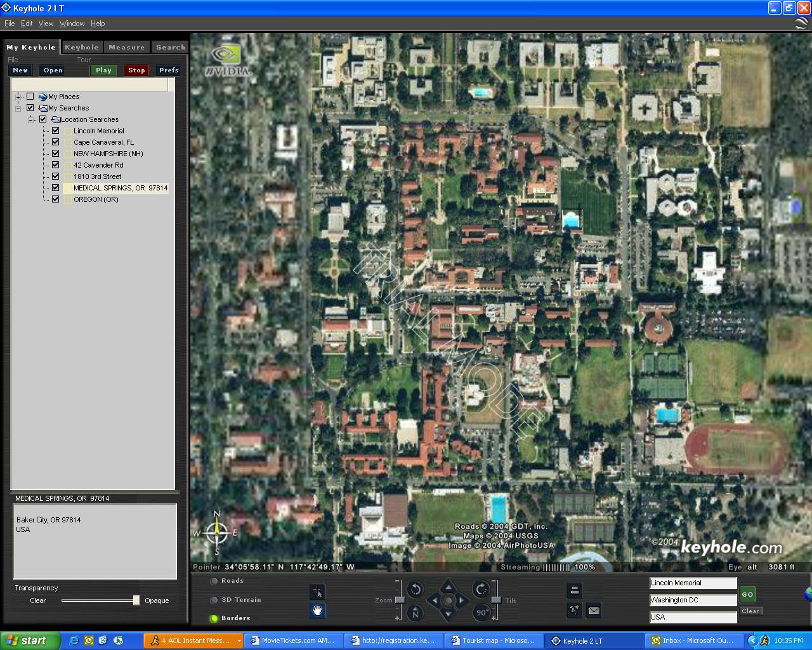The image size is (812, 650).
Task: Click the Zoom slider handle
Action: tap(400, 600)
